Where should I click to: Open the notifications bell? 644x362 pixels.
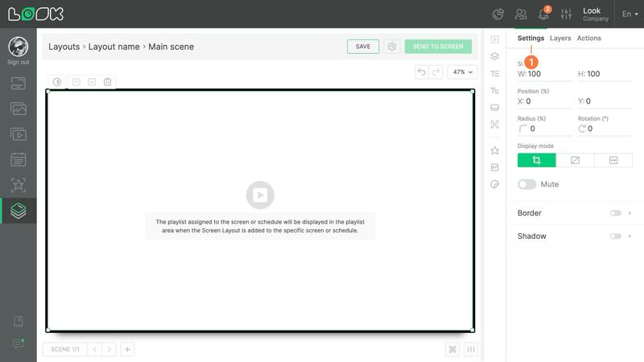(x=543, y=14)
